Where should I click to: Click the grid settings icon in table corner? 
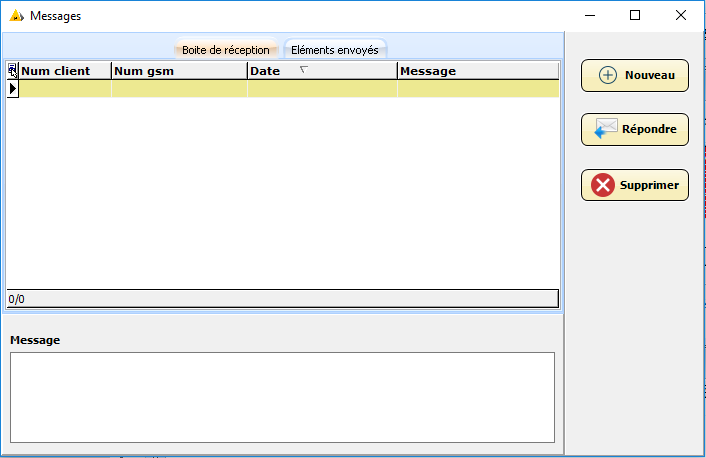(x=12, y=71)
